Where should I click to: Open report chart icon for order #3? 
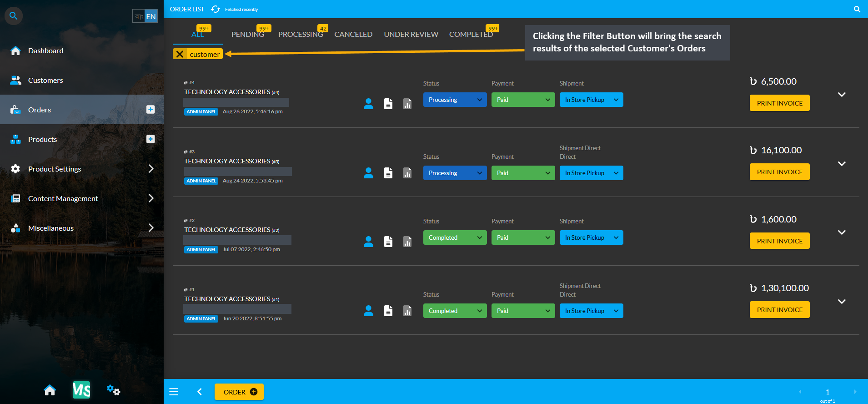pos(407,173)
